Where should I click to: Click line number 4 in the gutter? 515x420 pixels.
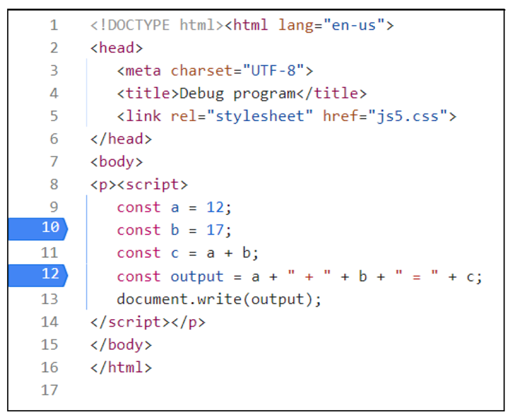[54, 94]
